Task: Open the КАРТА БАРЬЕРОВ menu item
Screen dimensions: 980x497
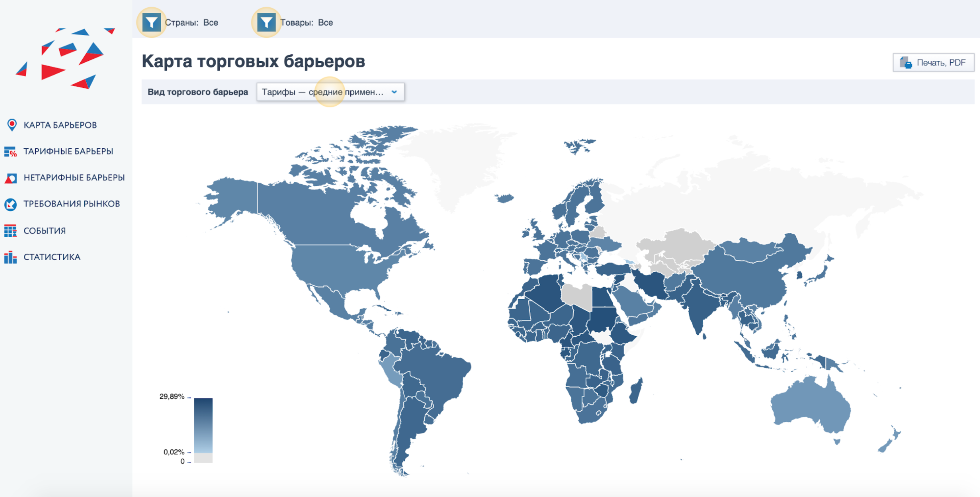Action: pyautogui.click(x=60, y=125)
